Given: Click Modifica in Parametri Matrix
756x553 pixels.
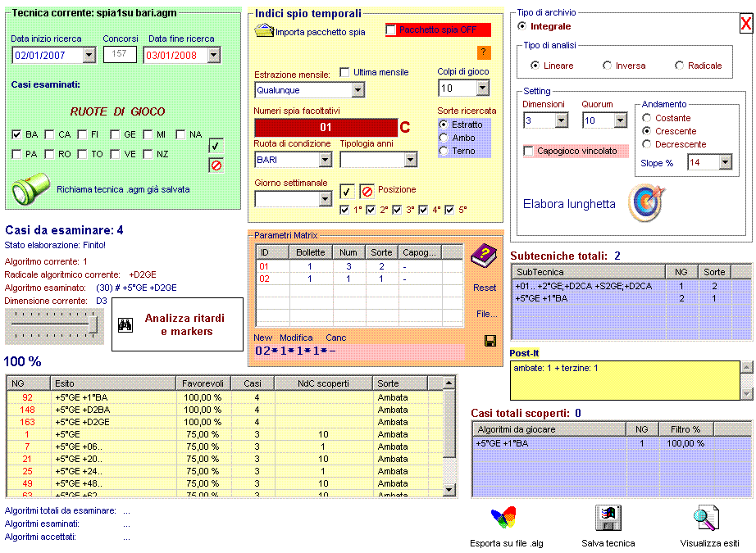Looking at the screenshot, I should [296, 338].
